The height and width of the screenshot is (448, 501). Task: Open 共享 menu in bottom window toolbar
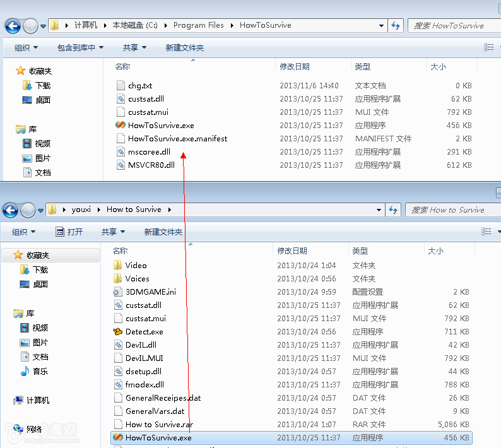(x=113, y=232)
